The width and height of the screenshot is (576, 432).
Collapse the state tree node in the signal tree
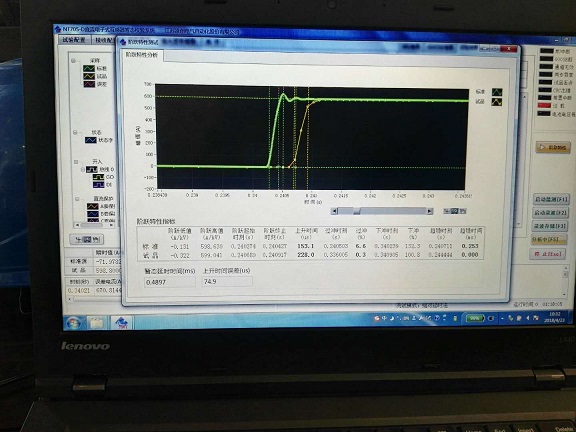(75, 132)
